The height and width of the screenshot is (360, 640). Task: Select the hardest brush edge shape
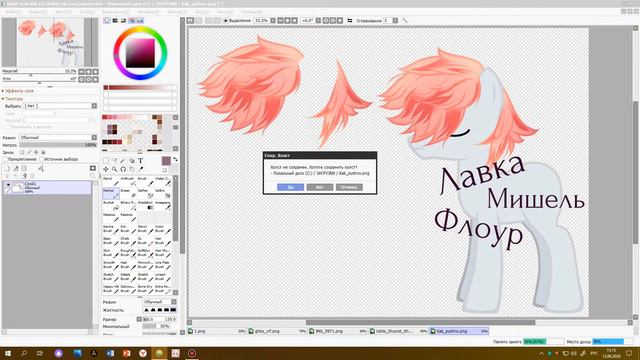(x=173, y=310)
